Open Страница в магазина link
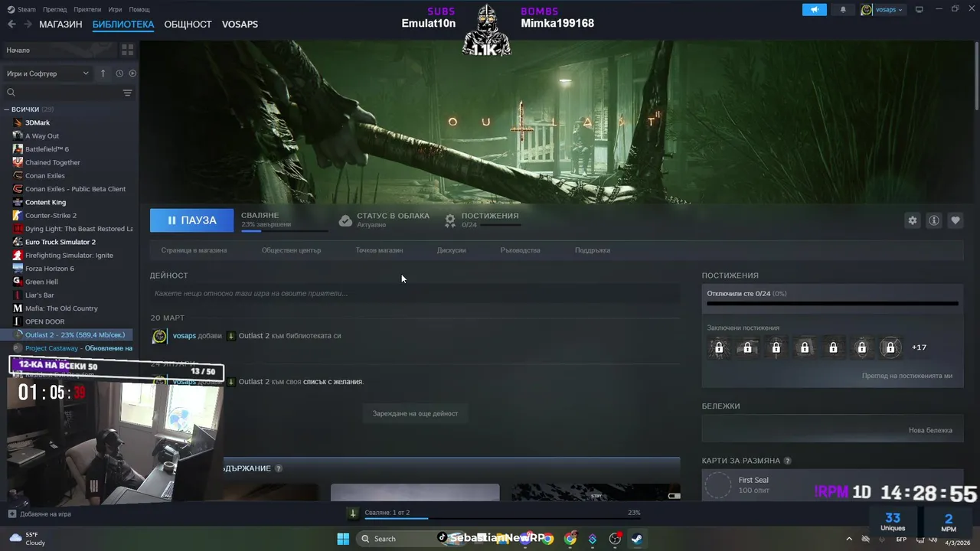The height and width of the screenshot is (551, 980). (194, 250)
